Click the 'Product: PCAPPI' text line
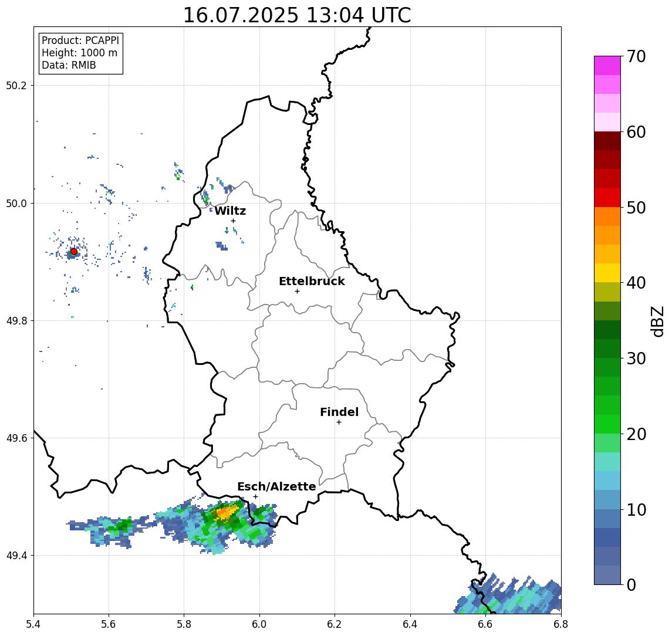 80,40
